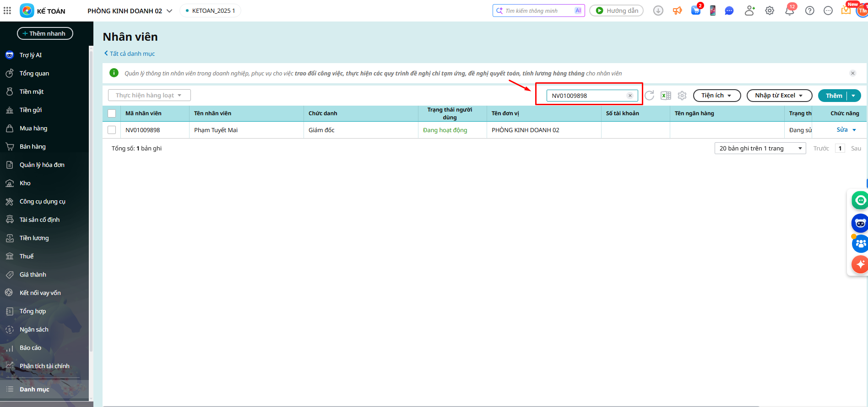
Task: Open Tiền lương in the sidebar
Action: tap(34, 238)
